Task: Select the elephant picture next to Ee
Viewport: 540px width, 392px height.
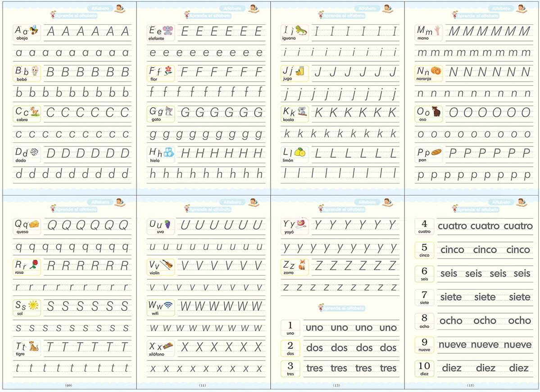Action: 168,31
